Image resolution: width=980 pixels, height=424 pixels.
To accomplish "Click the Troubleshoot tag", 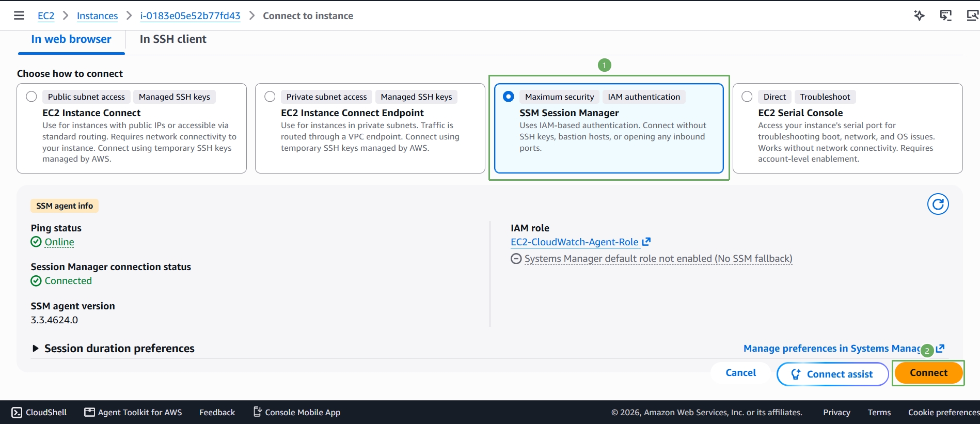I will [825, 97].
